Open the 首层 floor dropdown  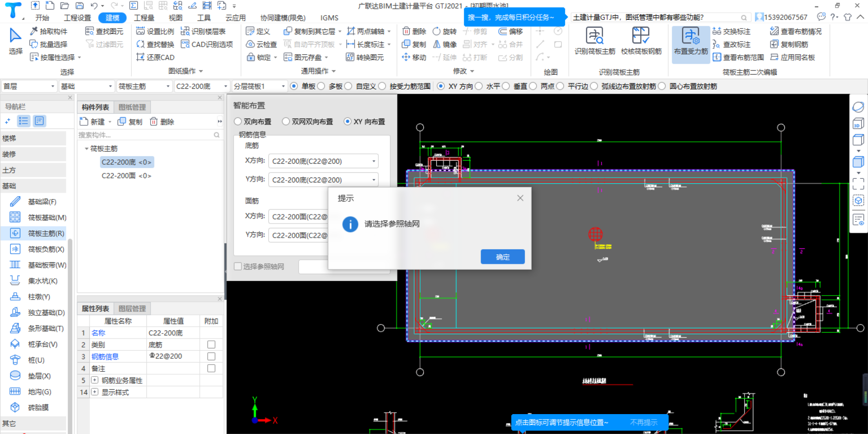tap(29, 86)
